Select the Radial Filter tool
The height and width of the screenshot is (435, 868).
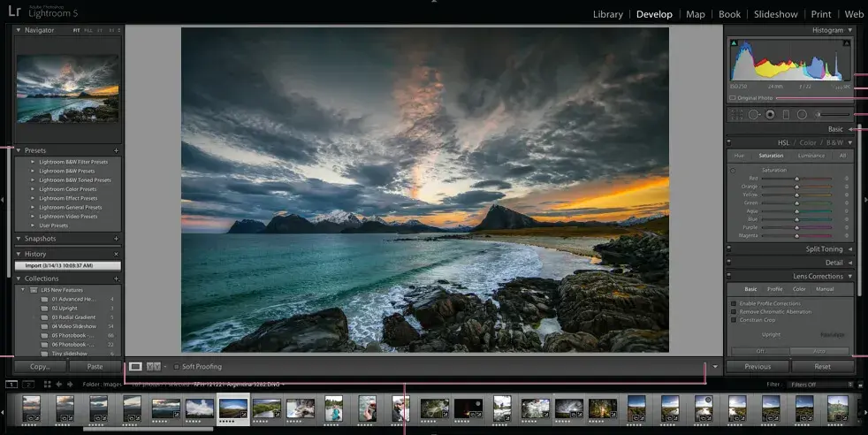[802, 115]
